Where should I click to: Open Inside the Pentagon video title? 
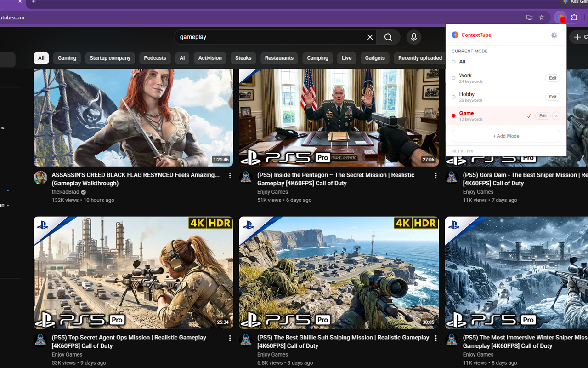click(336, 179)
